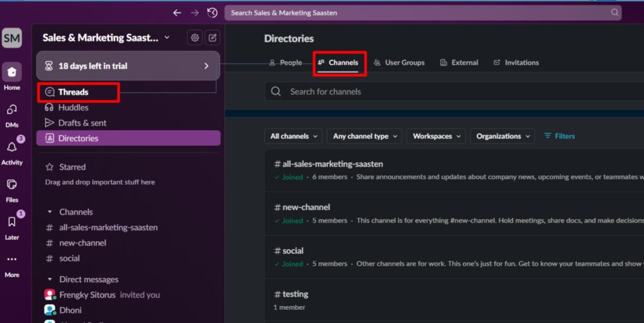Compose a new message with pencil icon

pyautogui.click(x=213, y=38)
